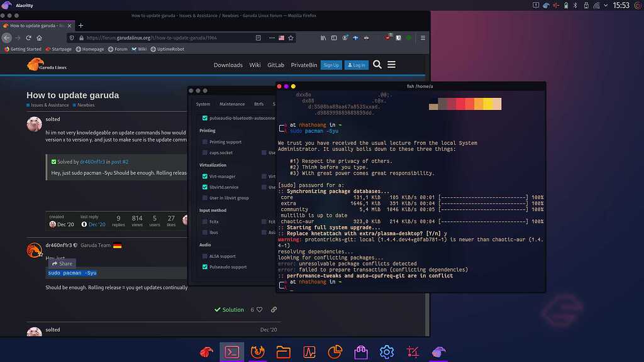Open the system monitor dock icon
Screen dimensions: 644x362
point(309,351)
